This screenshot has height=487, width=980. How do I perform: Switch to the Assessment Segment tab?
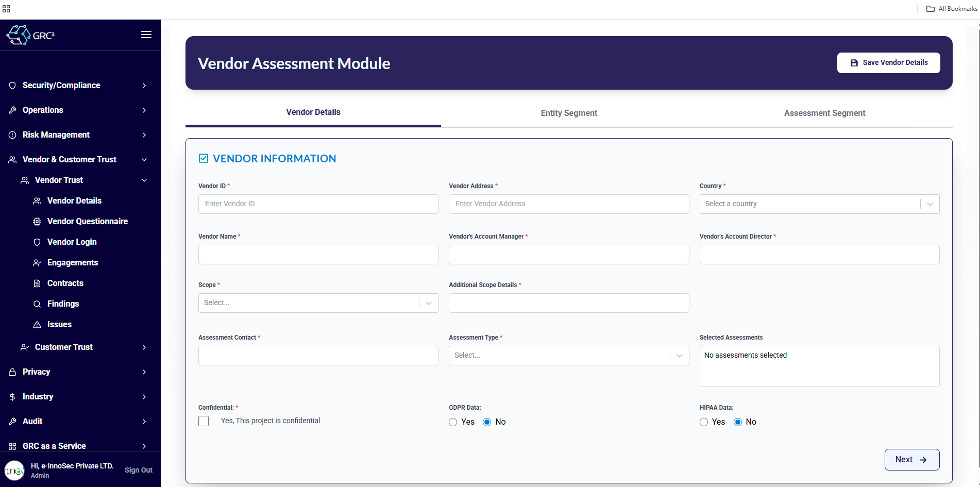pos(824,113)
